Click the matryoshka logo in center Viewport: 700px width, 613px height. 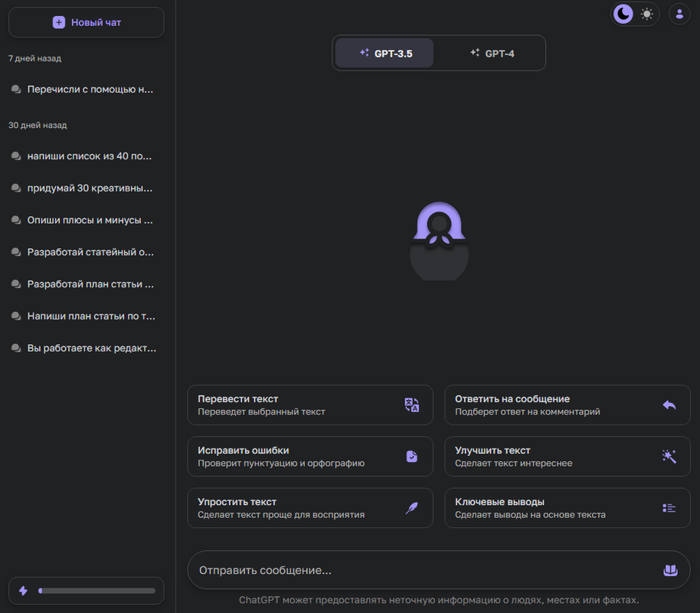[x=440, y=241]
